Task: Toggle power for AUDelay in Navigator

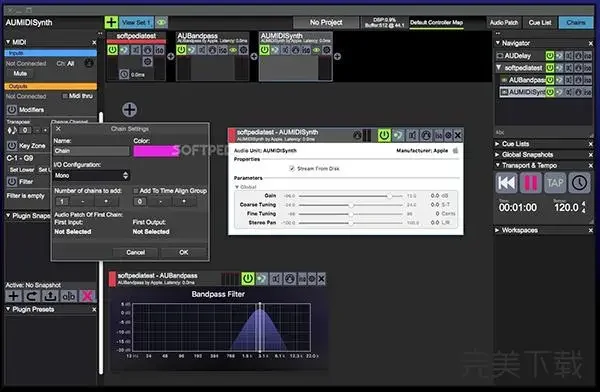Action: click(549, 56)
